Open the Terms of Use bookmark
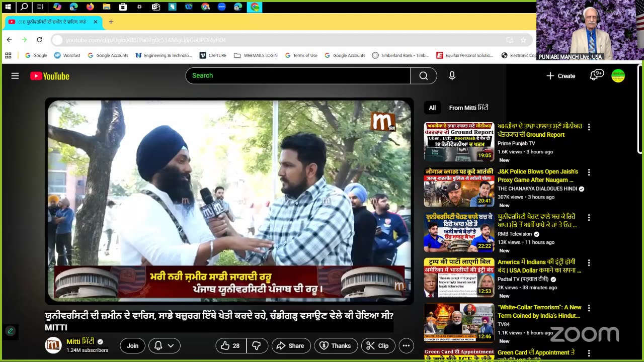 pos(301,55)
